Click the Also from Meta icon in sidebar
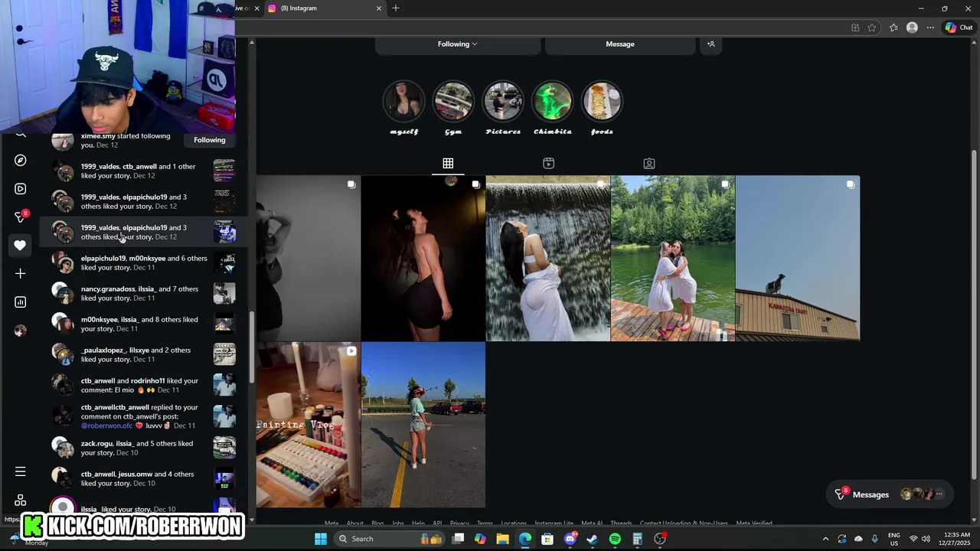 point(21,500)
